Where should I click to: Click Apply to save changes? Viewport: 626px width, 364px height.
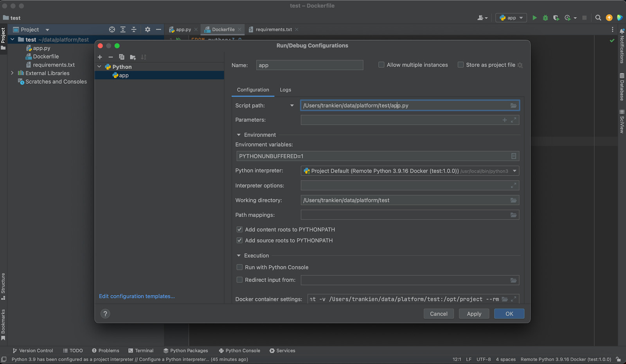tap(474, 314)
